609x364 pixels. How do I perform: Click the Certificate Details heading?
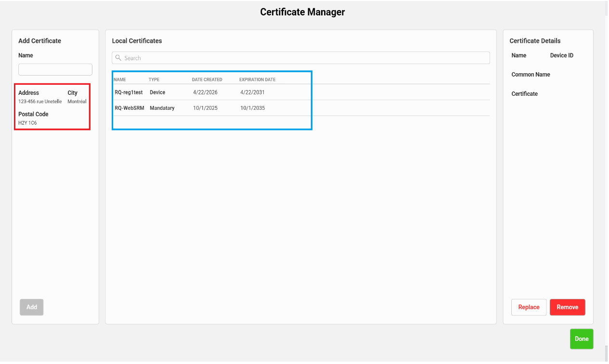pos(535,41)
